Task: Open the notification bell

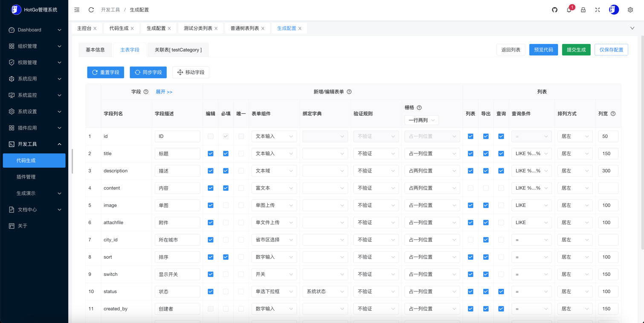Action: coord(569,10)
